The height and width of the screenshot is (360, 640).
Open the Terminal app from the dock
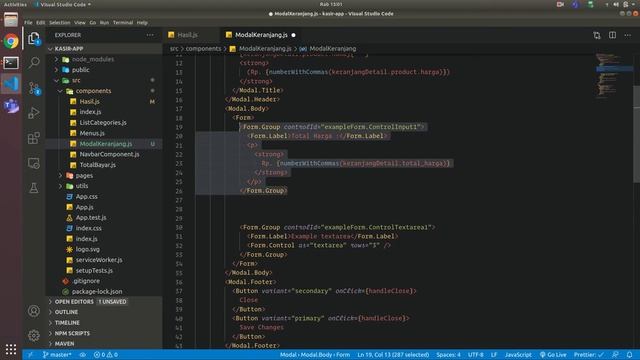(x=11, y=62)
